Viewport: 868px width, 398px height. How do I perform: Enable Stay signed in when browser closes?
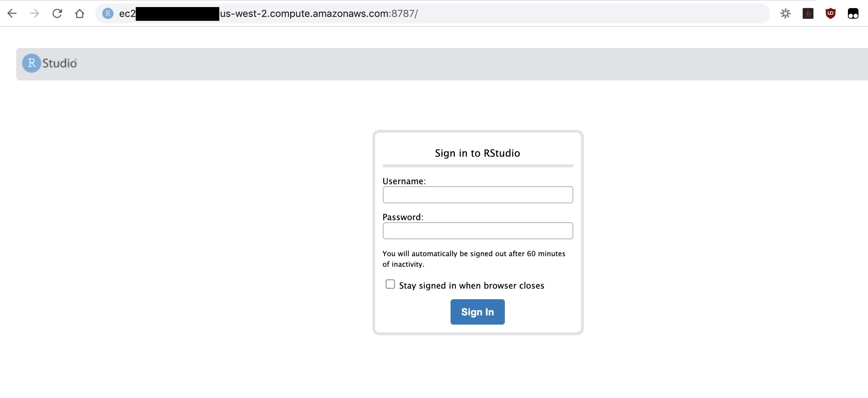(x=389, y=284)
